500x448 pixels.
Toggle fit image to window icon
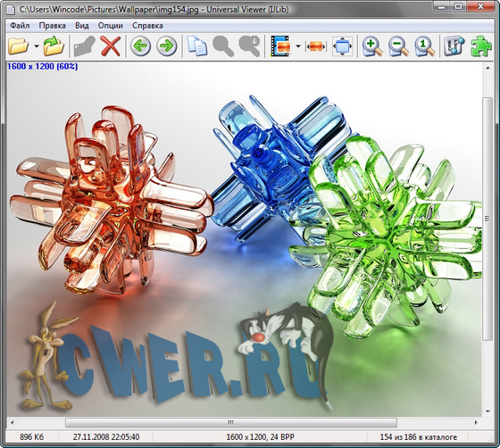(342, 46)
